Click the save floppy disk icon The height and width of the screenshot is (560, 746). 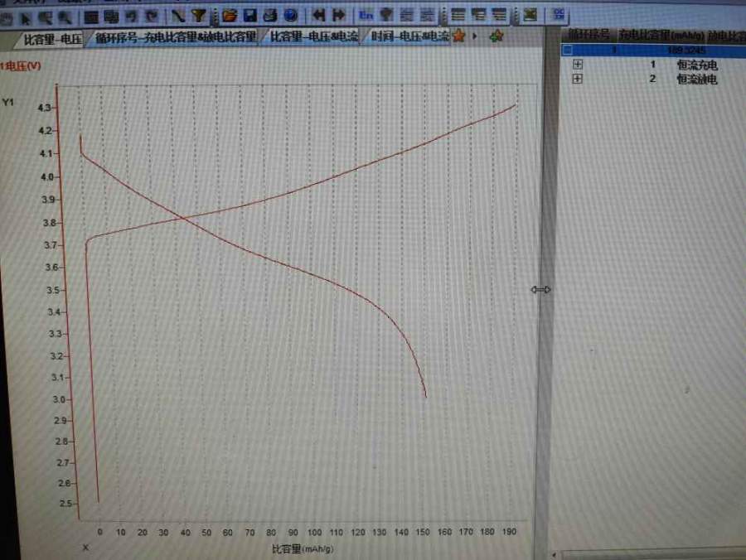[x=249, y=15]
